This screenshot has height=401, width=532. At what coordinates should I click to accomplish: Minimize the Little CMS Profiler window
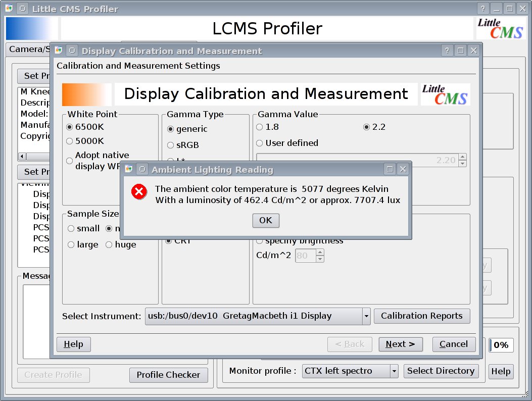pyautogui.click(x=496, y=9)
